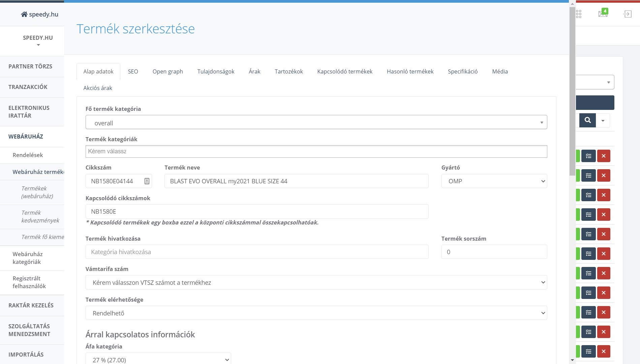
Task: Click the page vertical scrollbar thumb
Action: 572,91
